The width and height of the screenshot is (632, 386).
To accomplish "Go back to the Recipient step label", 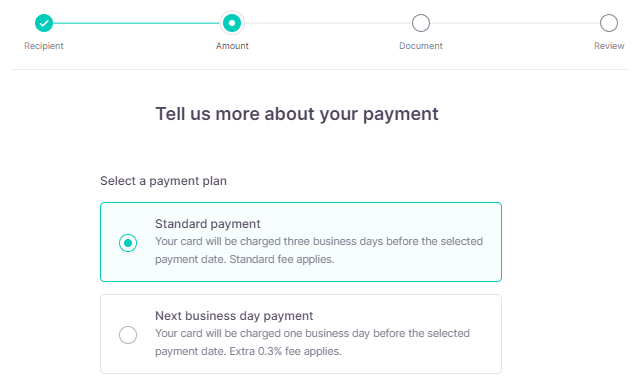I will click(x=44, y=46).
